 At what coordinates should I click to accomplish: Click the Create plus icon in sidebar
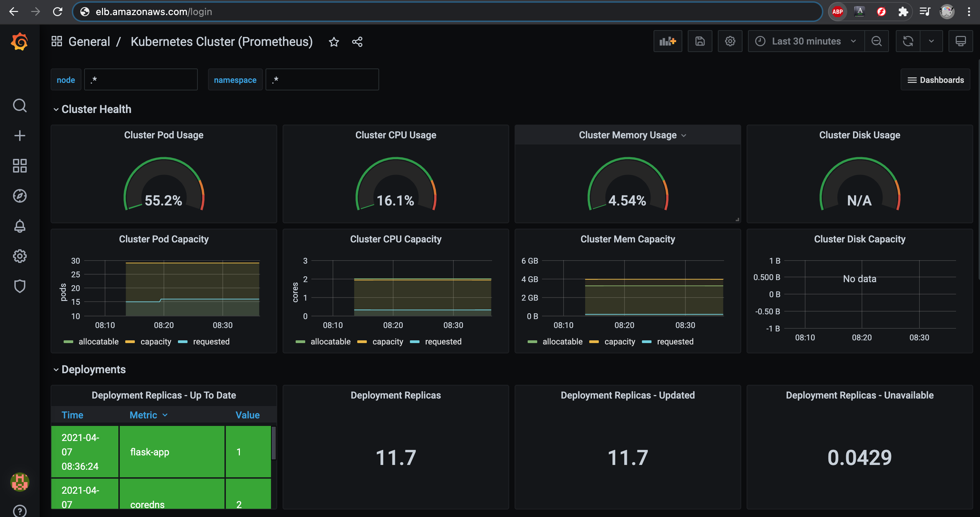(x=20, y=136)
